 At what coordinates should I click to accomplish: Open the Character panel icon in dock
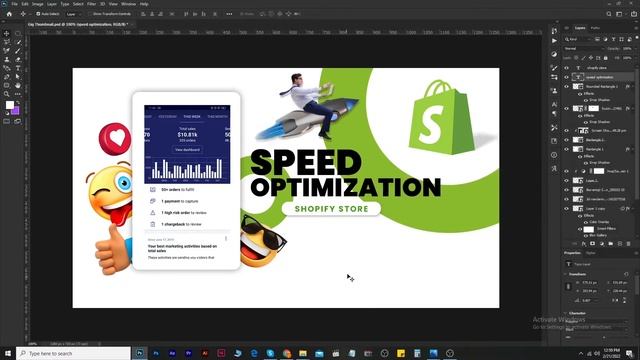(554, 104)
